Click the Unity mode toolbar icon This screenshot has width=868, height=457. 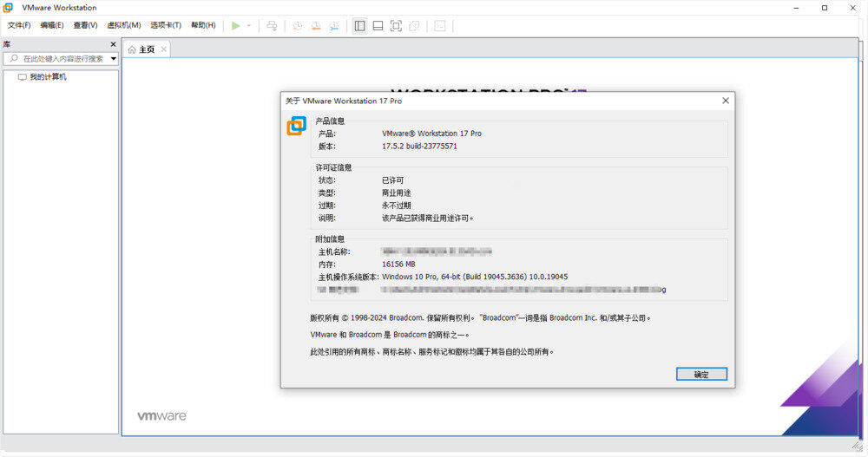coord(414,25)
